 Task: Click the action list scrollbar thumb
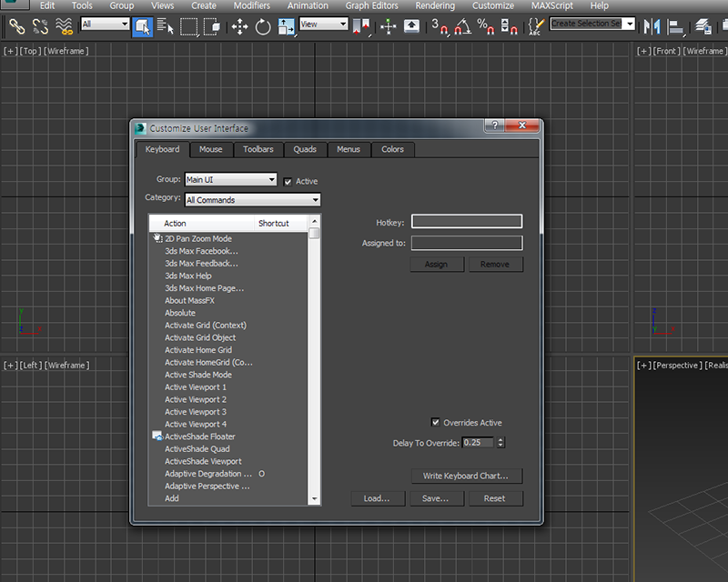point(314,233)
